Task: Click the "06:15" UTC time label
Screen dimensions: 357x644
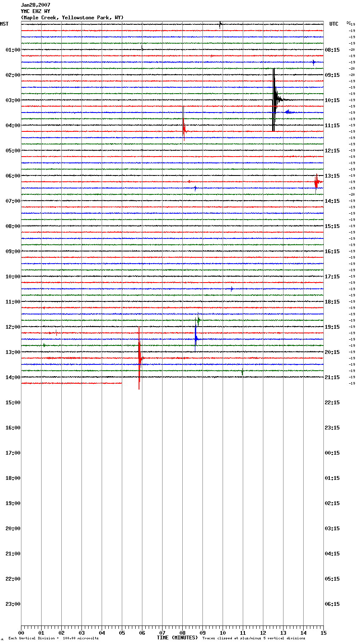Action: coord(332,604)
